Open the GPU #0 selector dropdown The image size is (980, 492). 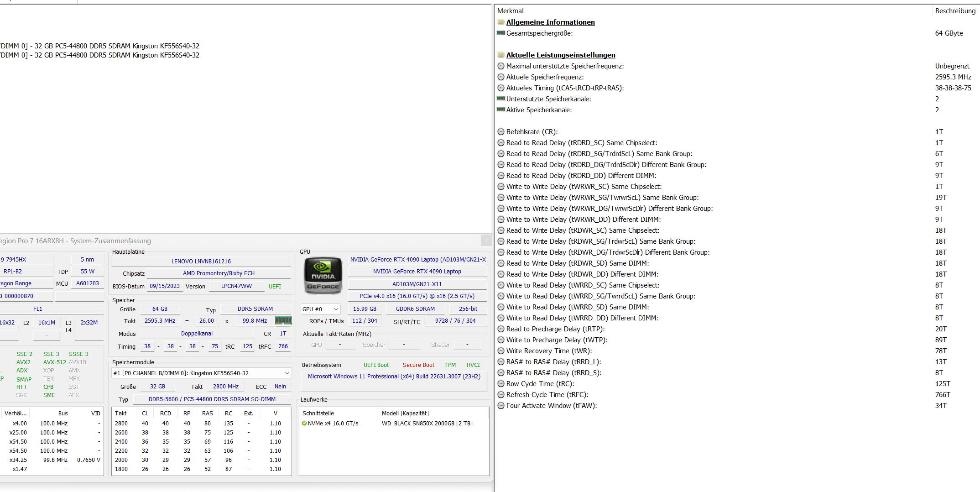click(x=321, y=309)
